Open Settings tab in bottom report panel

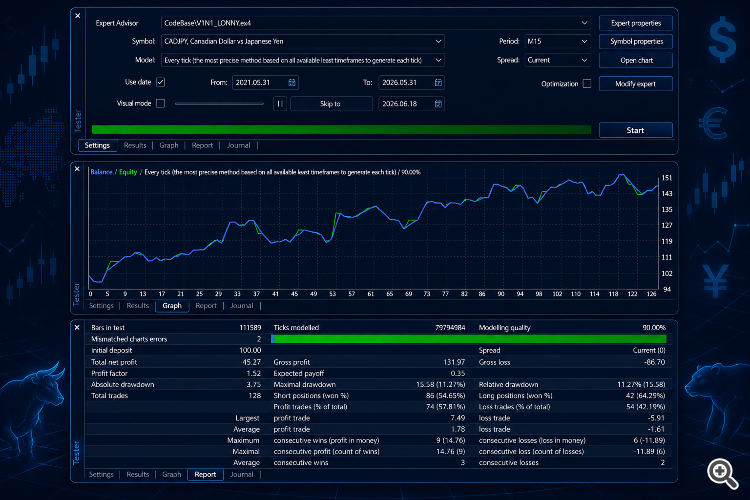101,475
